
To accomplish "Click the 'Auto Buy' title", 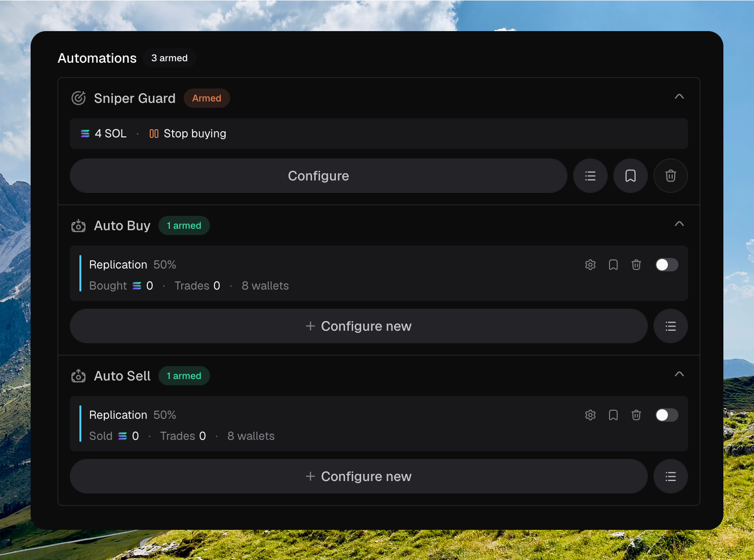I will pyautogui.click(x=122, y=225).
